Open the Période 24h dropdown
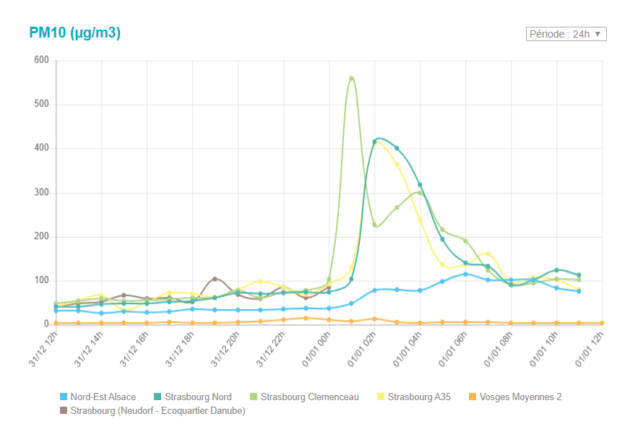 coord(565,34)
